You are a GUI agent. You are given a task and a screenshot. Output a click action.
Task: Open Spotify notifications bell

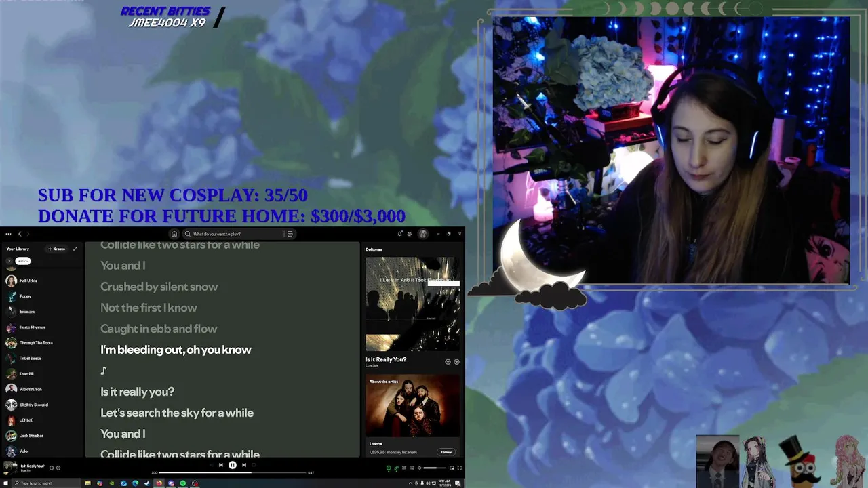tap(400, 234)
